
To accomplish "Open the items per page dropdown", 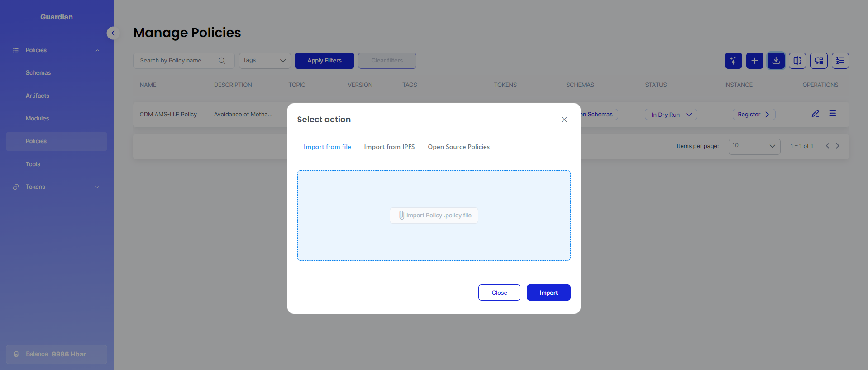I will click(754, 146).
